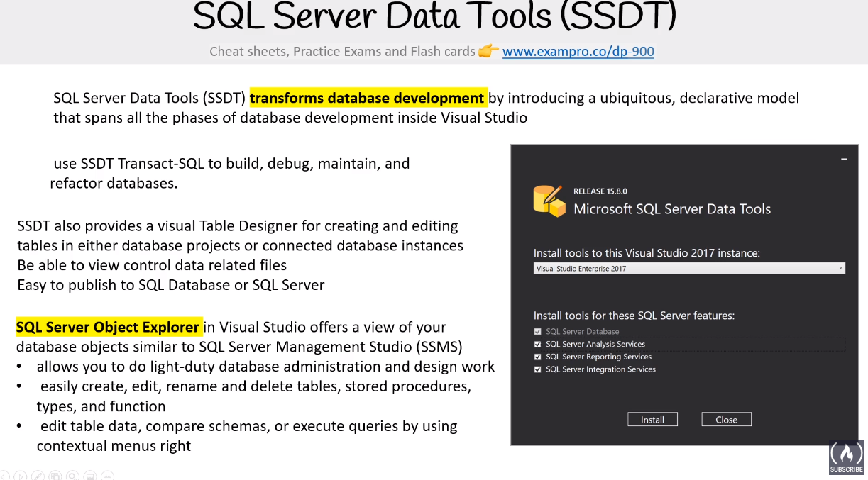The height and width of the screenshot is (480, 868).
Task: Click the 'contextual menus right' line
Action: pos(114,446)
